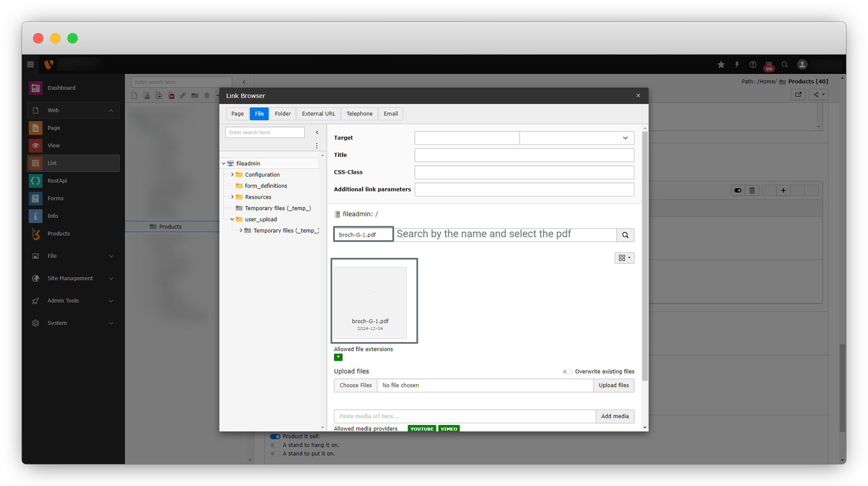
Task: Open the three-dot menu in file tree
Action: [x=317, y=146]
